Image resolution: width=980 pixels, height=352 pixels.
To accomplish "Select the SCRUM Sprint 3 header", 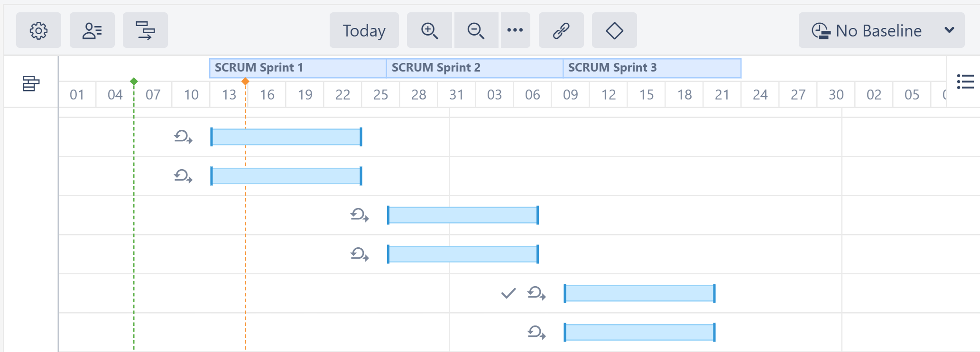I will coord(652,68).
